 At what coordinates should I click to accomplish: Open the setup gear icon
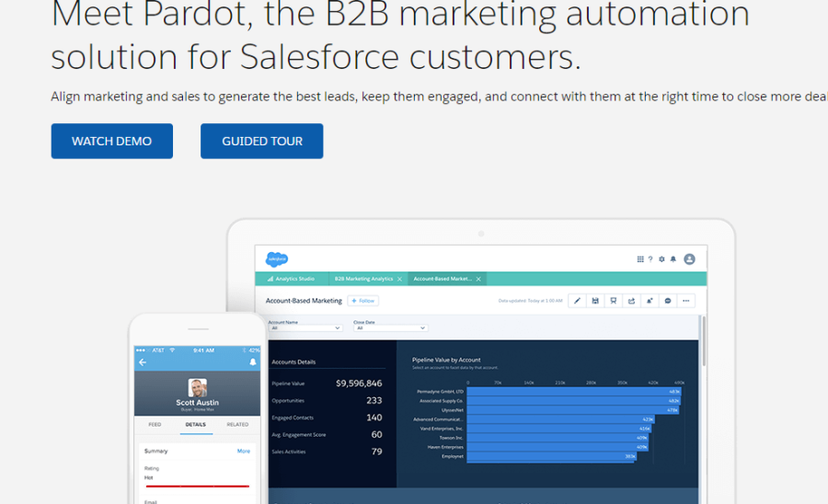pyautogui.click(x=661, y=259)
